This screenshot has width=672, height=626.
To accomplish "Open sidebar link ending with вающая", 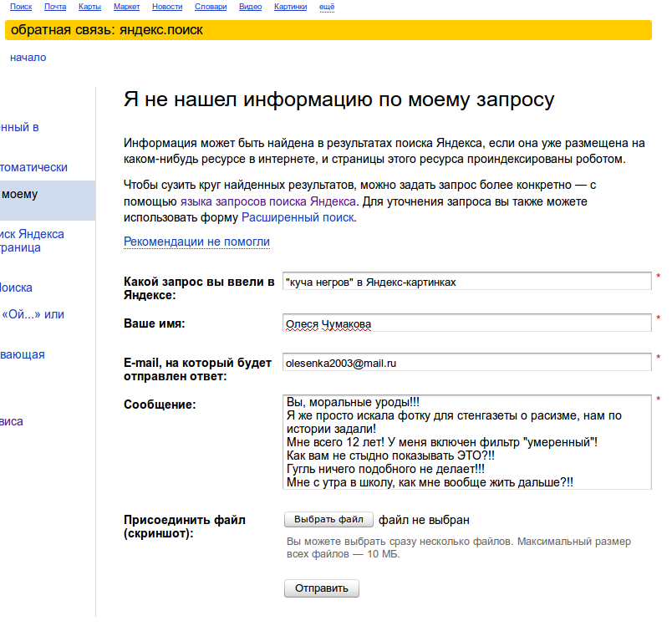I will point(23,354).
